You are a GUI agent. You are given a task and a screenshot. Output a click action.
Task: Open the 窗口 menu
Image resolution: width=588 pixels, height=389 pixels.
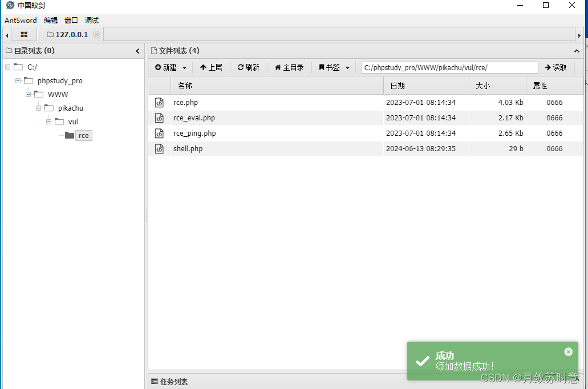click(x=71, y=21)
